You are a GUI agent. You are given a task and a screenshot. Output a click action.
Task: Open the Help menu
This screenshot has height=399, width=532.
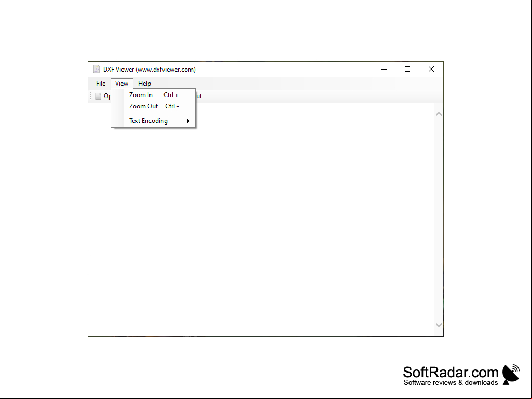(x=144, y=84)
